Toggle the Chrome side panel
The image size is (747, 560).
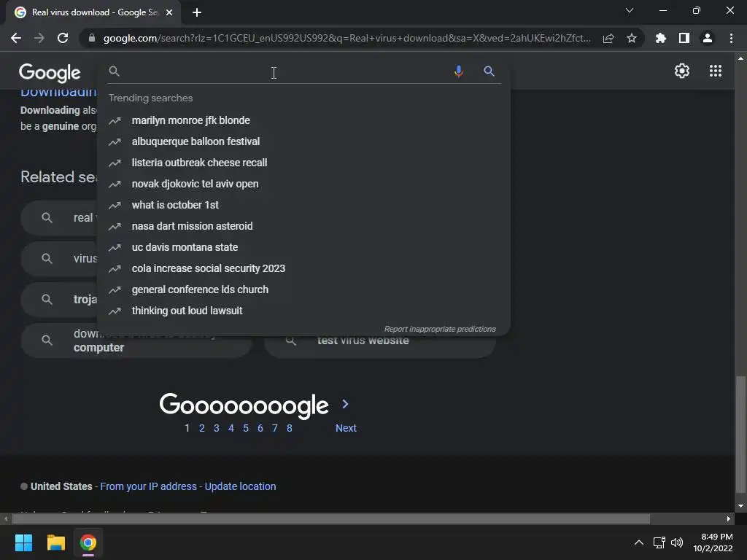point(684,38)
